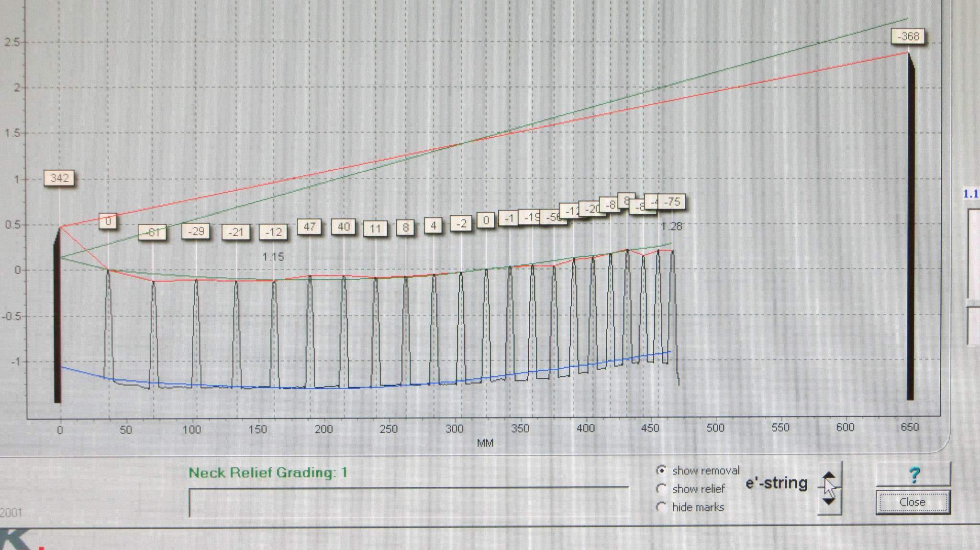980x550 pixels.
Task: Click the string selector down arrow
Action: point(829,501)
